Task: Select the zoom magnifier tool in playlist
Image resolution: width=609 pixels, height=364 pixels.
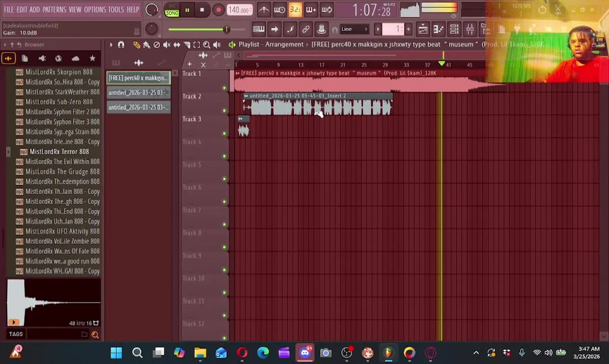Action: tap(206, 45)
